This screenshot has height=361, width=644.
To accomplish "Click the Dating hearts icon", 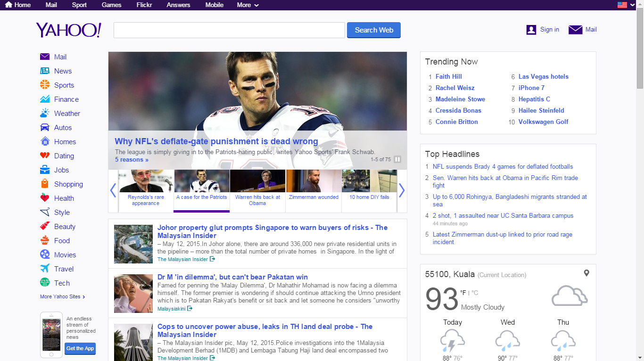I will [45, 156].
